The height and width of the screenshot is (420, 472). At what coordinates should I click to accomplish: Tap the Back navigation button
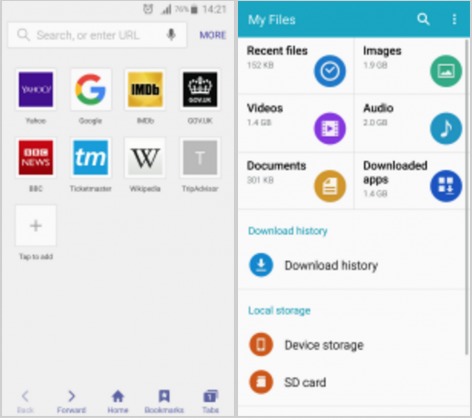coord(25,401)
